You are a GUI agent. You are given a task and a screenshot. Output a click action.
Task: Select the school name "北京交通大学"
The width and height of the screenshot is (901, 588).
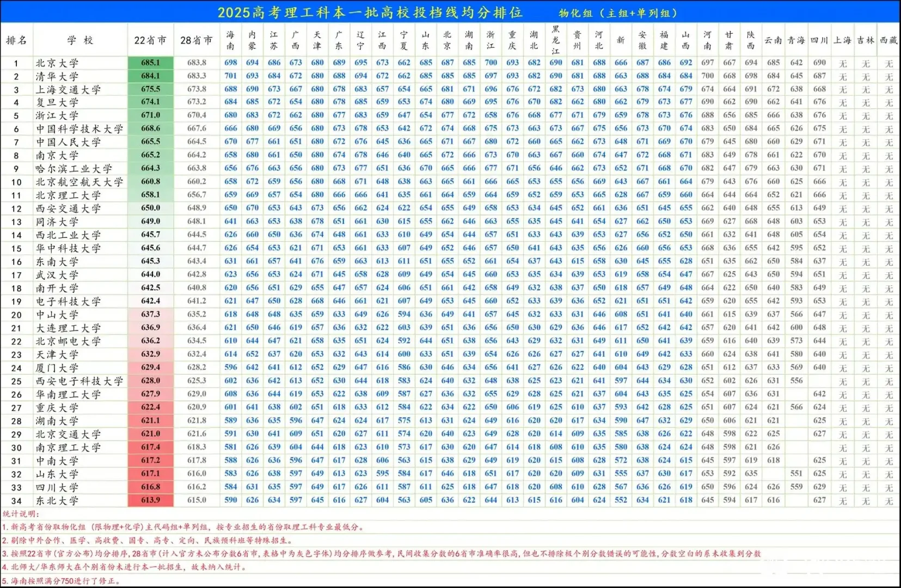click(68, 434)
